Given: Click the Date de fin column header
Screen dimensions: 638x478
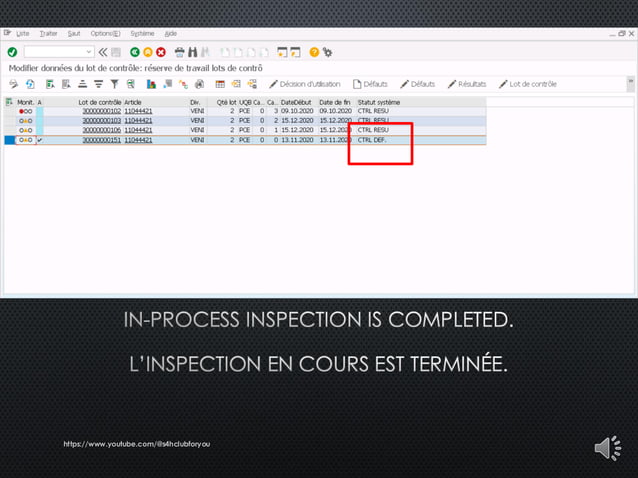Looking at the screenshot, I should (334, 103).
